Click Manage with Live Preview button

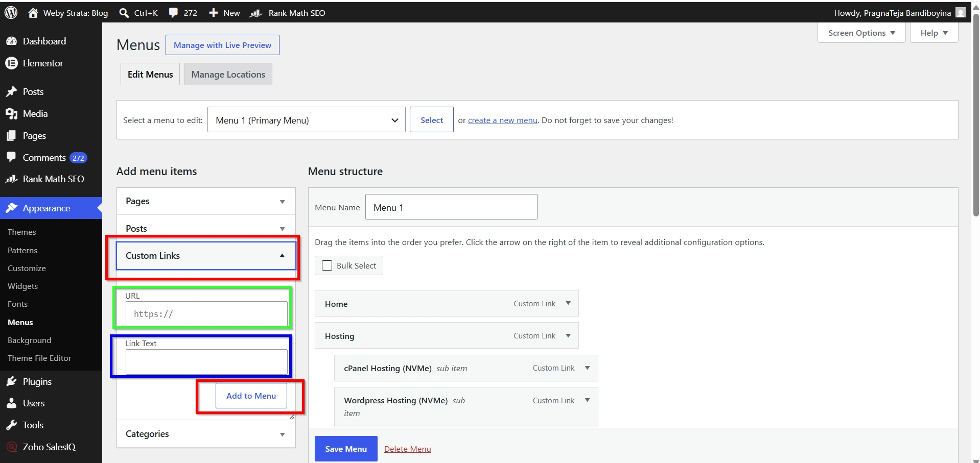coord(222,45)
